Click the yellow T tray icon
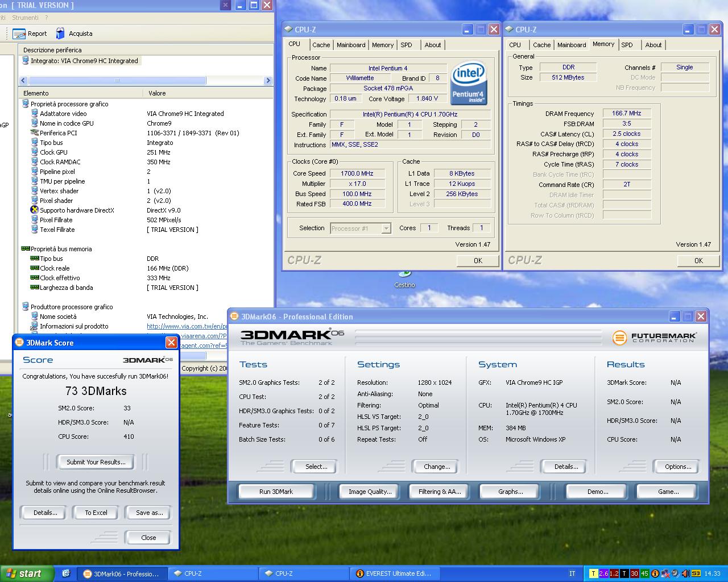Image resolution: width=728 pixels, height=582 pixels. (x=593, y=573)
